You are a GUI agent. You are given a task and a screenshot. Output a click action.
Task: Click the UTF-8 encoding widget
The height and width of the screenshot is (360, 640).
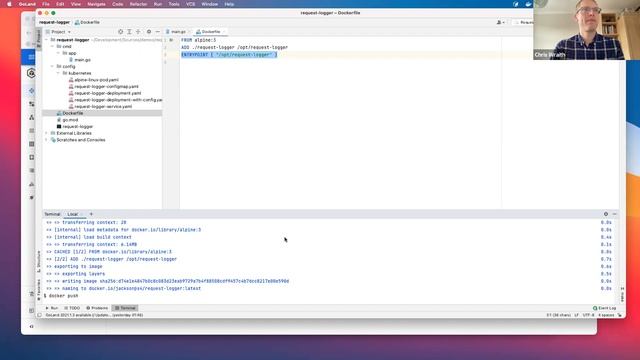(x=588, y=315)
